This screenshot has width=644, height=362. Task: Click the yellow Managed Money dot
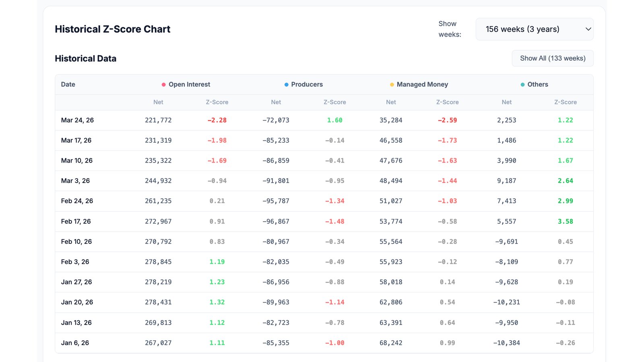tap(392, 84)
